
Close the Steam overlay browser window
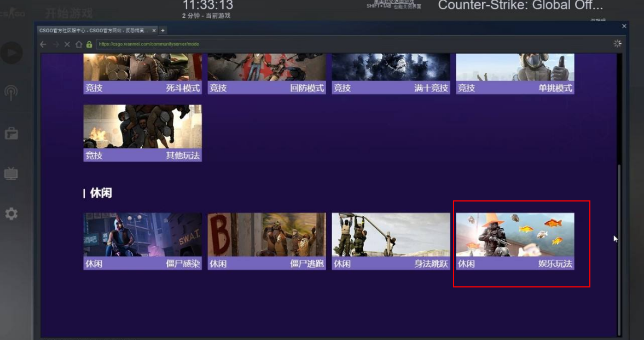624,26
